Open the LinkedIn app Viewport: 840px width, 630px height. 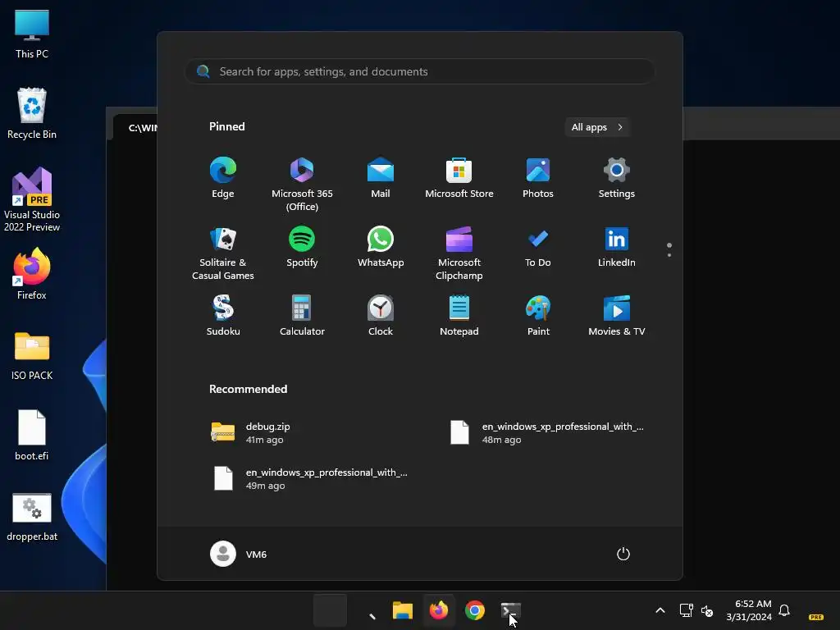(617, 248)
